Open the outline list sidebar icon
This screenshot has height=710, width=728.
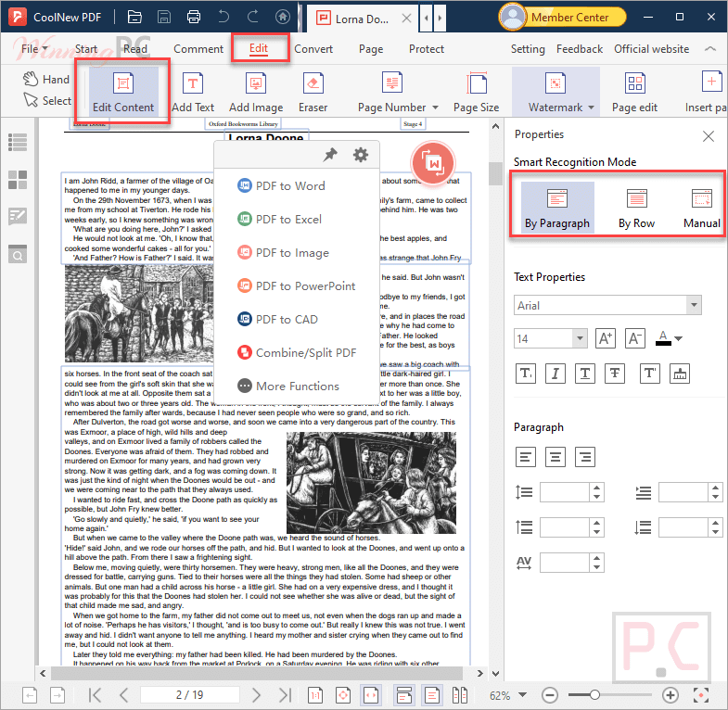click(18, 142)
